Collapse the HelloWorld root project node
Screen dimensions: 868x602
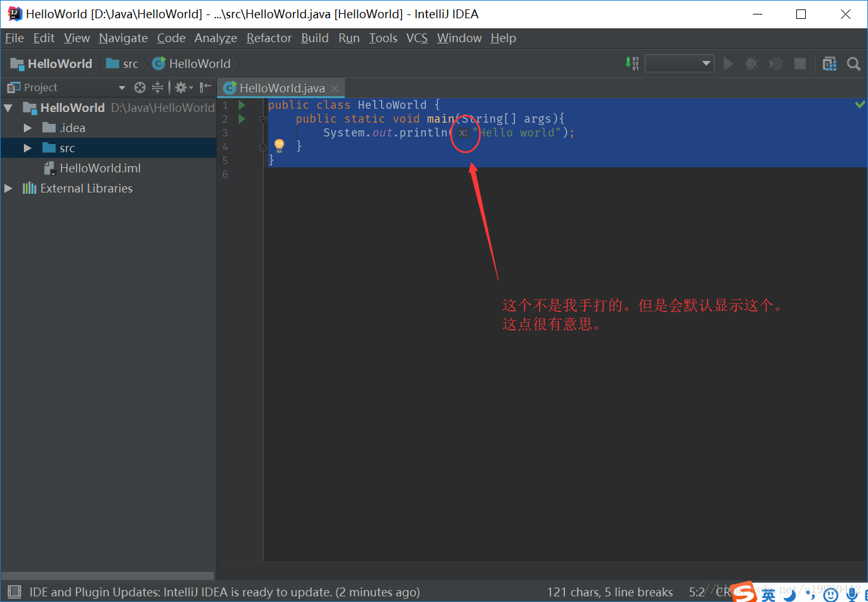click(8, 108)
